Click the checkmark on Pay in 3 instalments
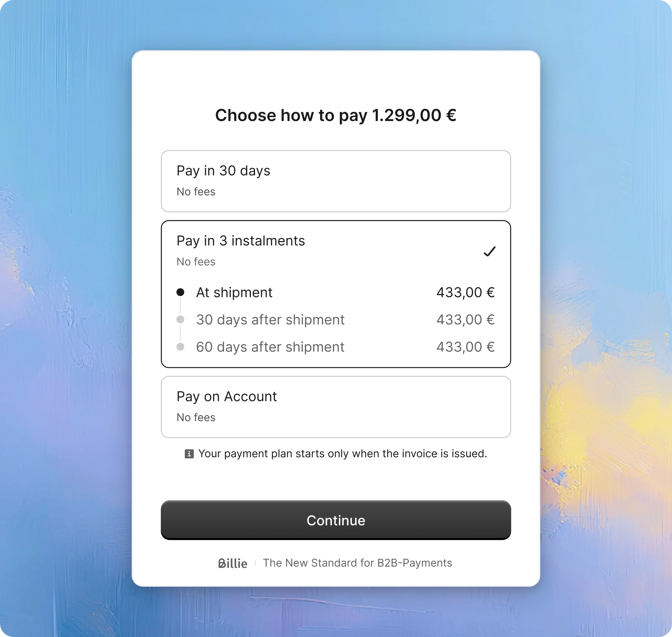The image size is (672, 637). click(x=490, y=251)
